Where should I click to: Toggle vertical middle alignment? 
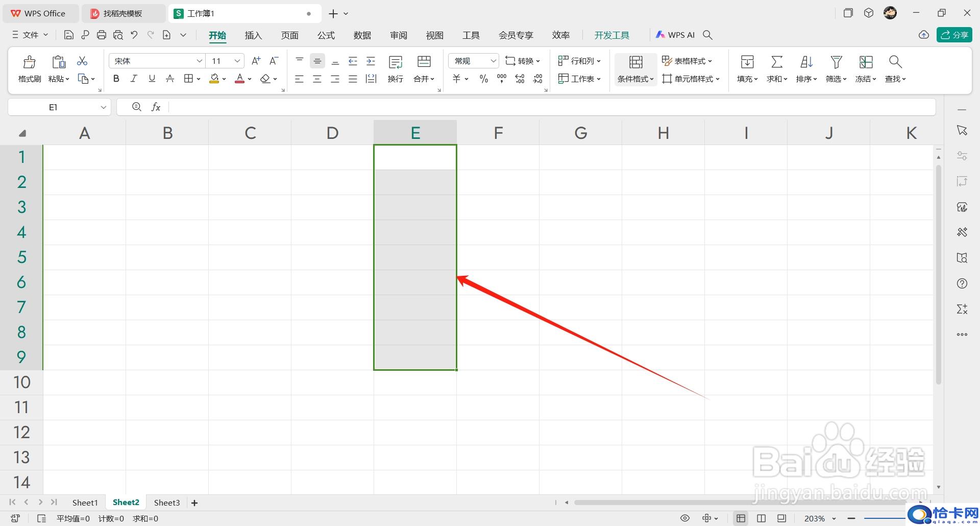click(317, 61)
